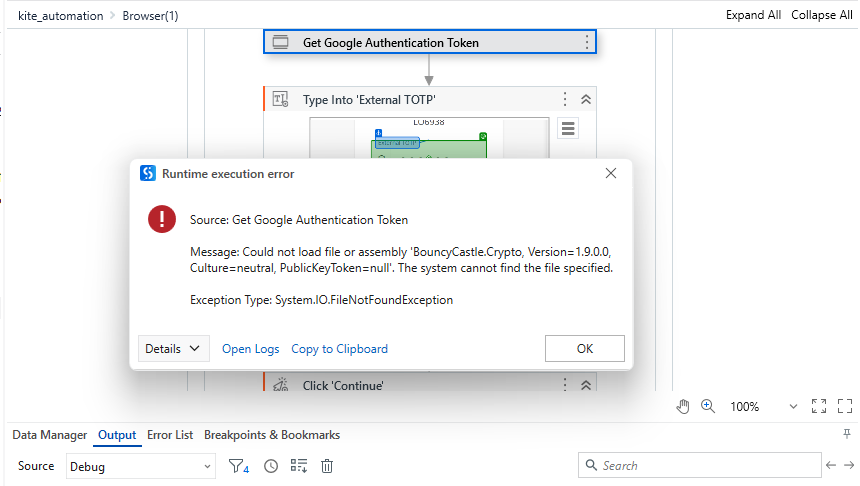Switch to Output tab

coord(117,435)
